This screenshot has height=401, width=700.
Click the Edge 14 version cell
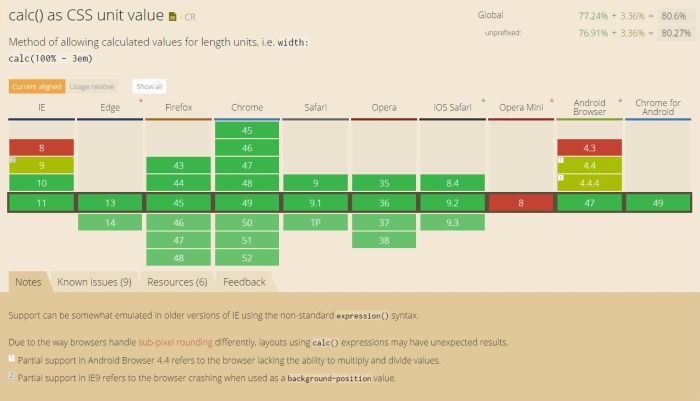click(110, 222)
